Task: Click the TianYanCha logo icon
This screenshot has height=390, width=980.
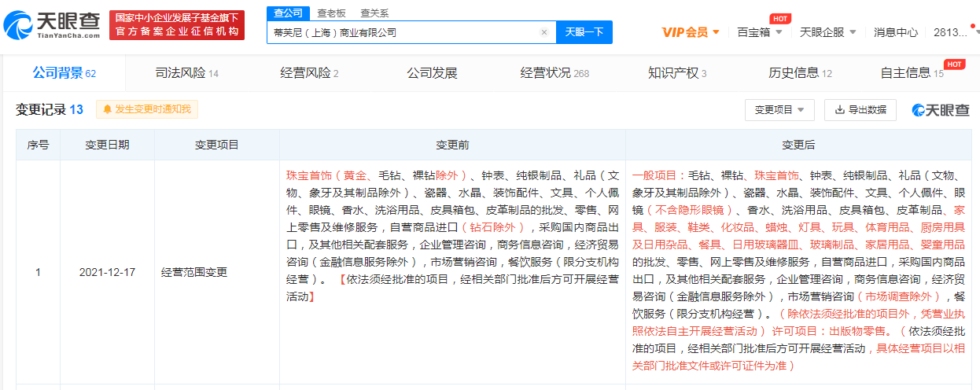Action: pos(19,25)
